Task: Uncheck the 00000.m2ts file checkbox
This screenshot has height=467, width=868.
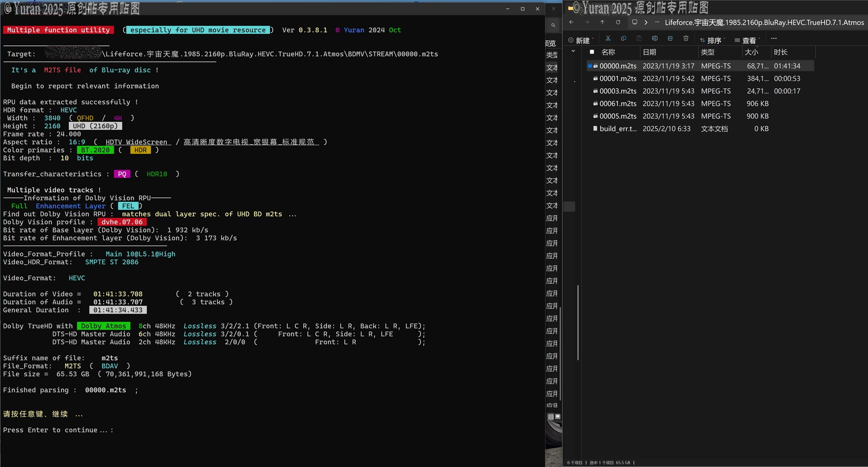Action: click(x=590, y=66)
